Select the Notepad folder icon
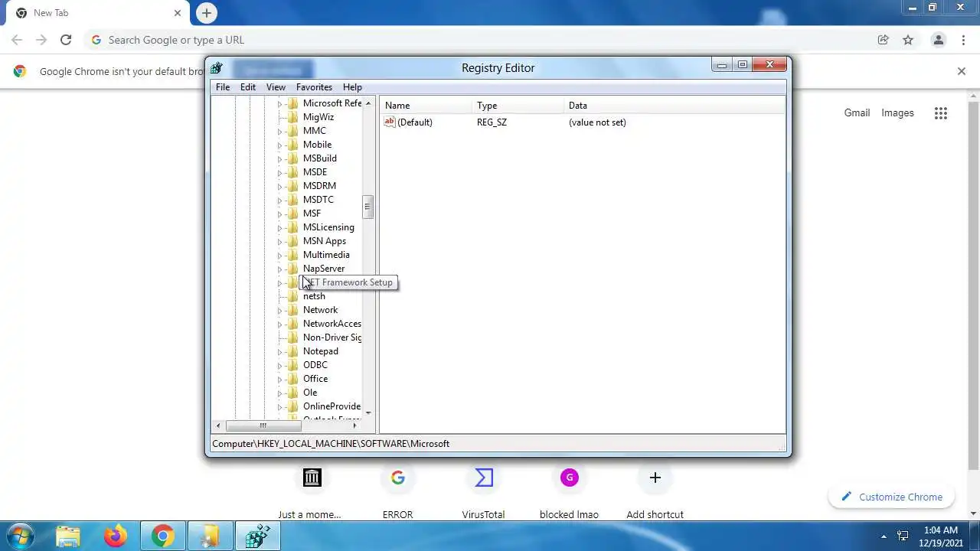This screenshot has height=551, width=980. [292, 351]
